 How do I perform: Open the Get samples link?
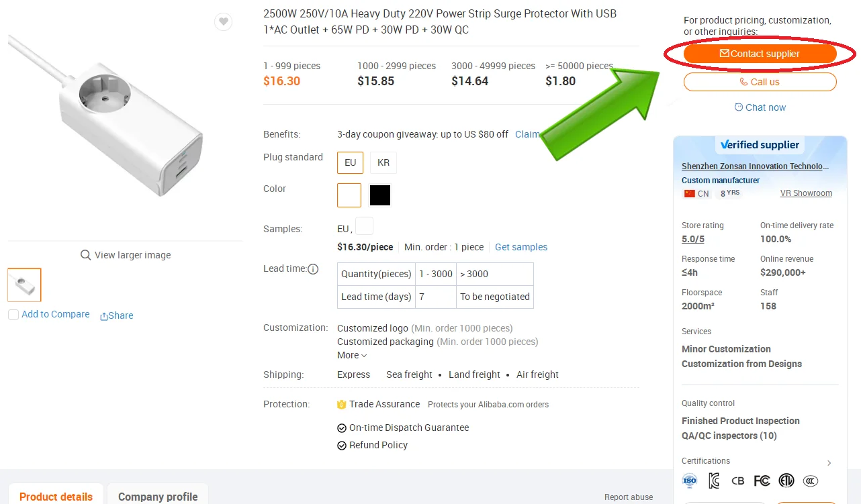(521, 247)
